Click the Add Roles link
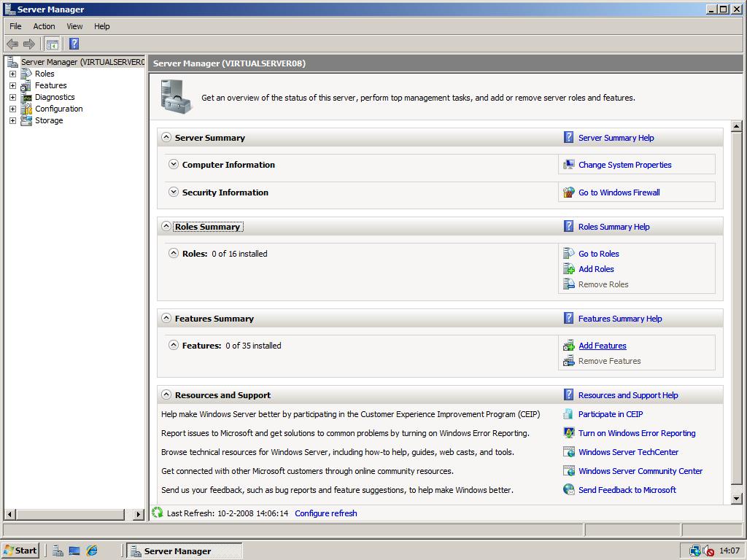The image size is (747, 560). coord(596,269)
